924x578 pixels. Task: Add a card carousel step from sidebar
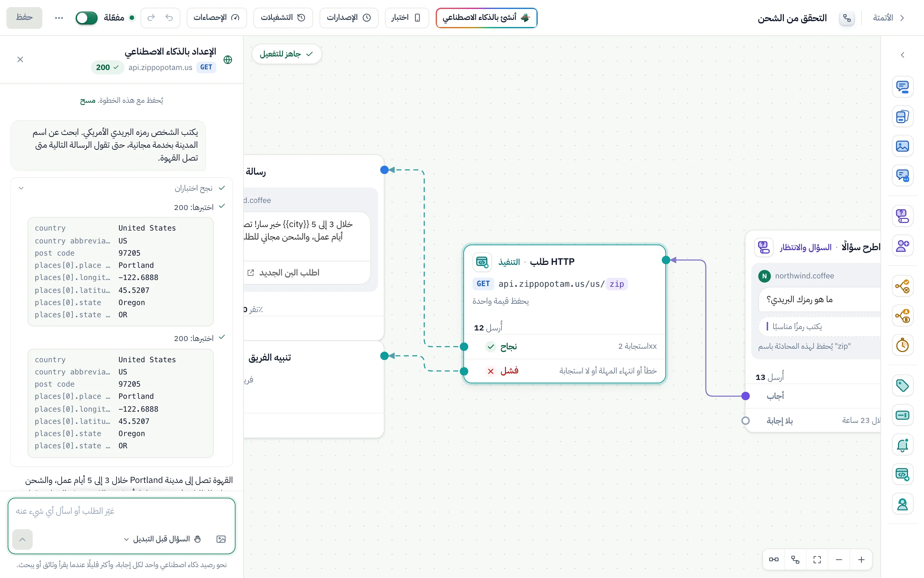902,116
